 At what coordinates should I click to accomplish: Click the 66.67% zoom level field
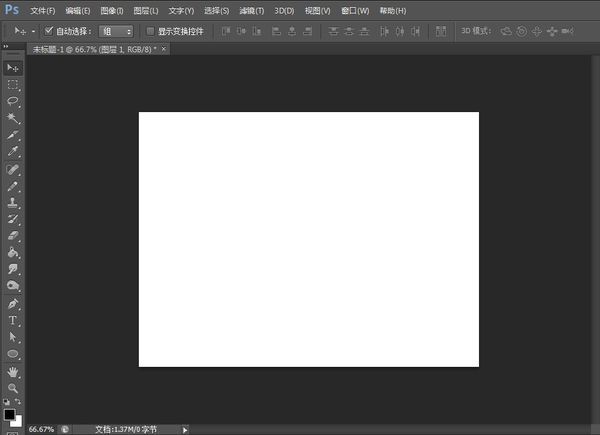click(41, 429)
